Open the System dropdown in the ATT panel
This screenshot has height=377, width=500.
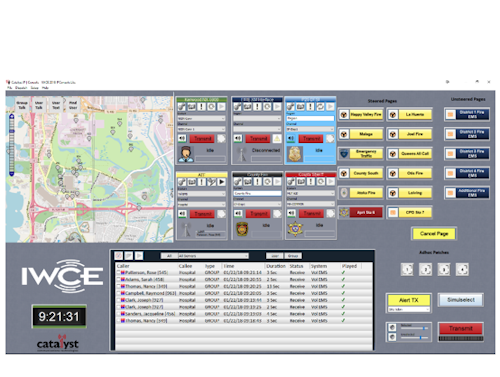pyautogui.click(x=202, y=194)
